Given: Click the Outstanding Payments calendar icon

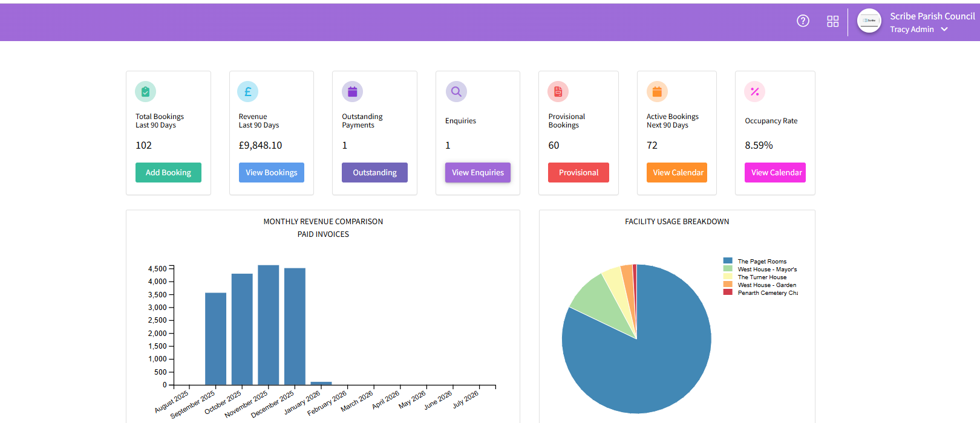Looking at the screenshot, I should 352,92.
